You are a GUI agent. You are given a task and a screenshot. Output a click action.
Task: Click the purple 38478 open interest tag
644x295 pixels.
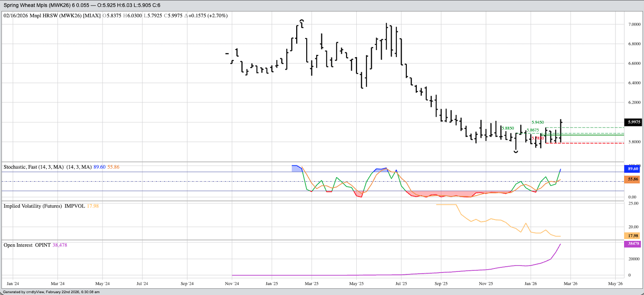pos(633,244)
